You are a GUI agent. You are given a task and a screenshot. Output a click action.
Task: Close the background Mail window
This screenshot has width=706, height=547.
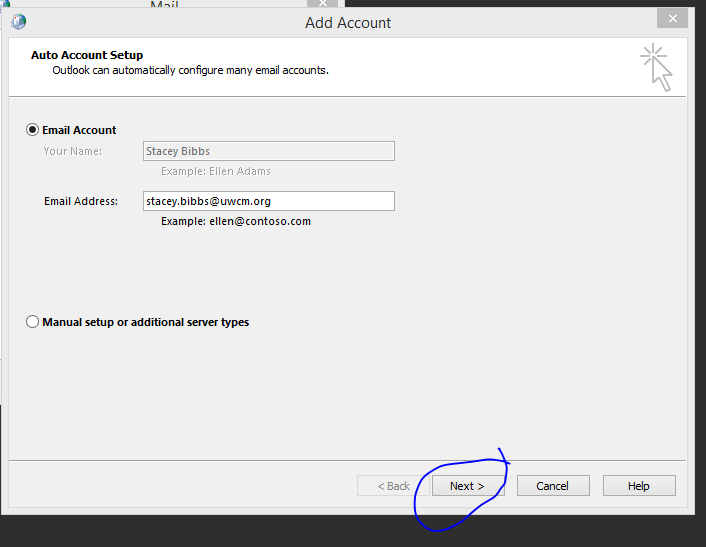click(x=321, y=4)
